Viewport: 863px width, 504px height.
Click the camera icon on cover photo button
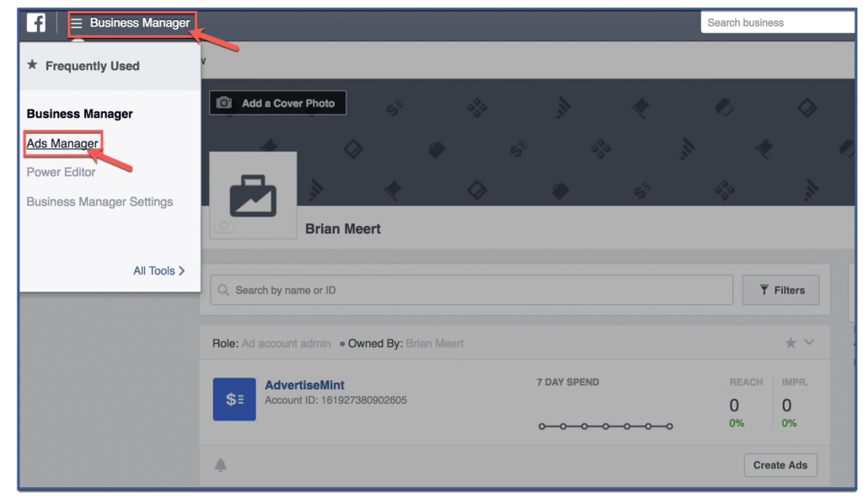(224, 103)
